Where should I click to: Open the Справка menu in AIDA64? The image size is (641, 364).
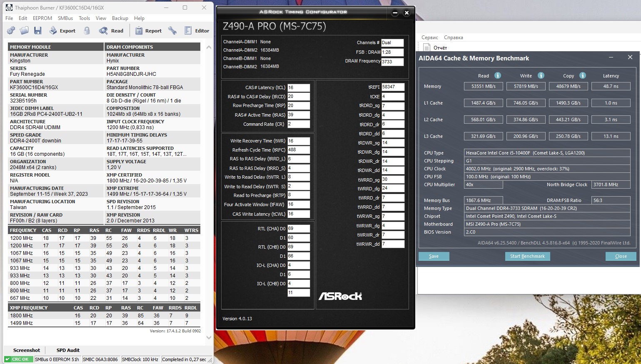point(454,37)
